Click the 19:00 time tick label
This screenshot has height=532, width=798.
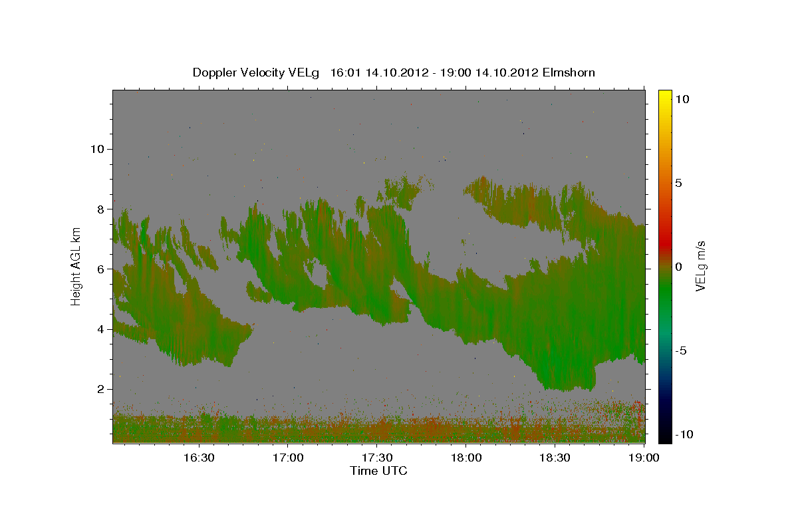click(644, 458)
